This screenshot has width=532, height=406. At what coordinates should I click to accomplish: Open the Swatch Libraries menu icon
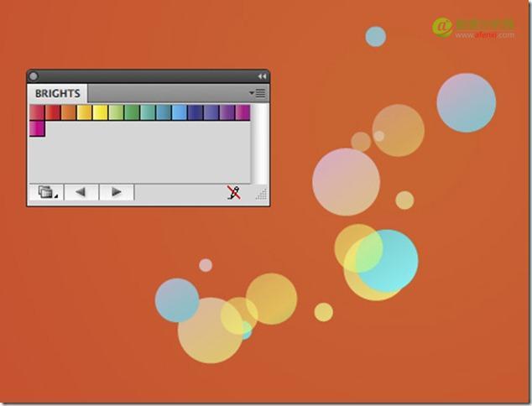tap(46, 192)
